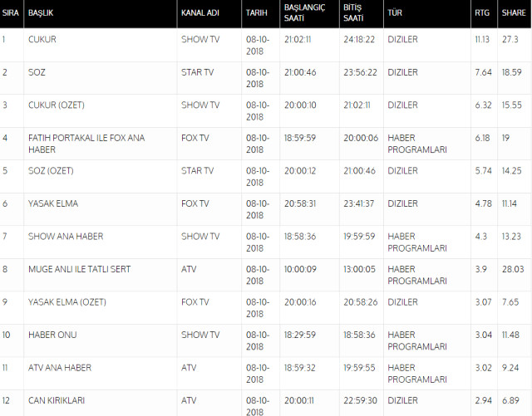Image resolution: width=532 pixels, height=416 pixels.
Task: Sort by the RTG column header
Action: [x=482, y=15]
